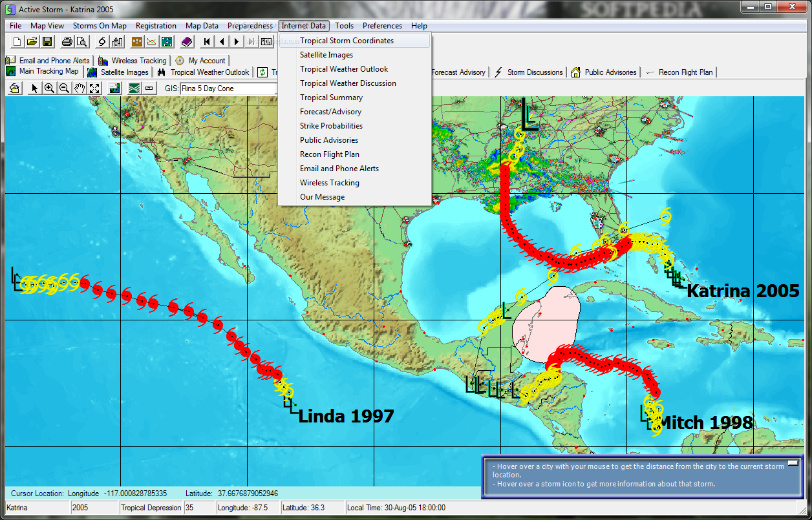
Task: Step back one storm position
Action: pyautogui.click(x=222, y=42)
